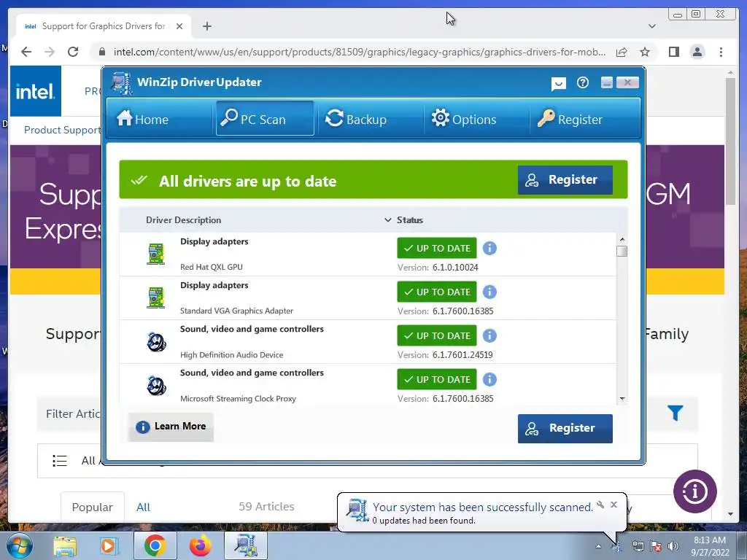Open Chrome tab search chevron
This screenshot has height=560, width=747.
(651, 26)
